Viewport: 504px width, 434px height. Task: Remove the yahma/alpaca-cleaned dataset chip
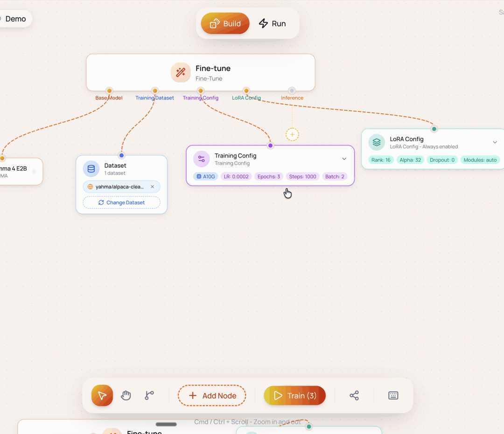pyautogui.click(x=152, y=186)
